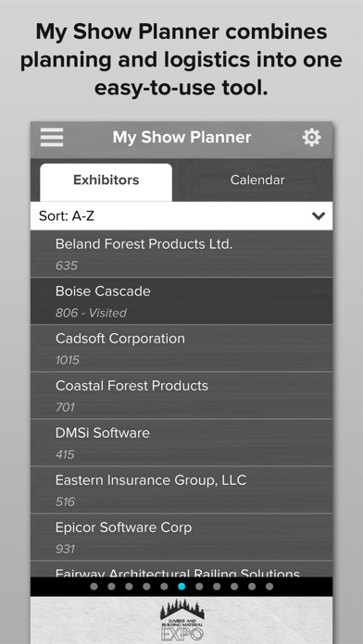Open Beland Forest Products Ltd. entry
Viewport: 363px width, 644px height.
pos(181,254)
